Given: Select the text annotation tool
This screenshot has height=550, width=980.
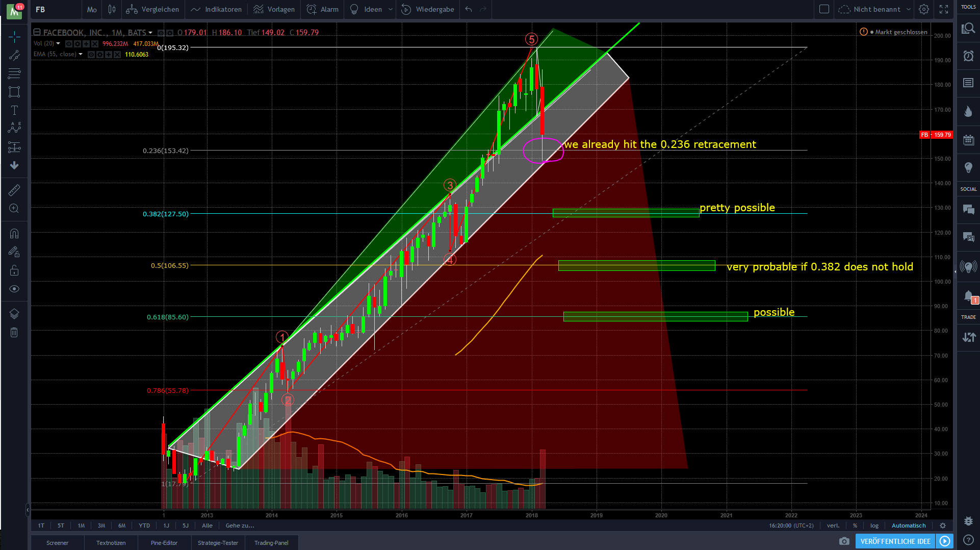Looking at the screenshot, I should point(14,110).
